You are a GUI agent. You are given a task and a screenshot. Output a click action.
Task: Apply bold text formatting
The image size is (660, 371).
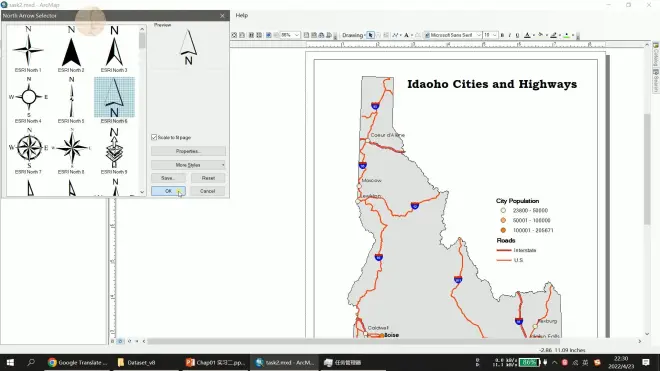click(502, 35)
